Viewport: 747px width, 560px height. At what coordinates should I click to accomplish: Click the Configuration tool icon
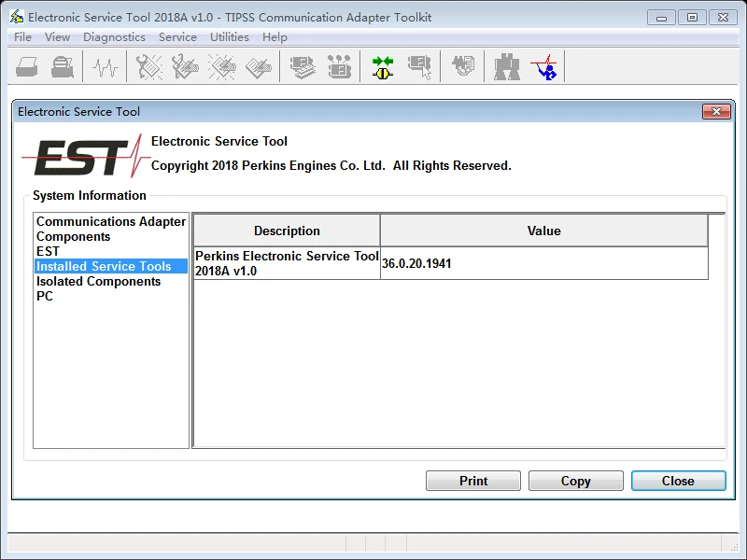coord(339,66)
